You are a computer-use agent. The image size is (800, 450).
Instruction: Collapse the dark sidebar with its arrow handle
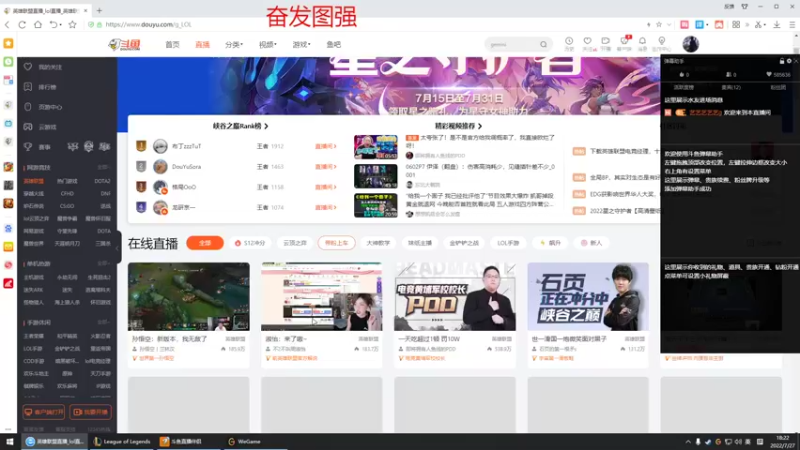tap(117, 247)
